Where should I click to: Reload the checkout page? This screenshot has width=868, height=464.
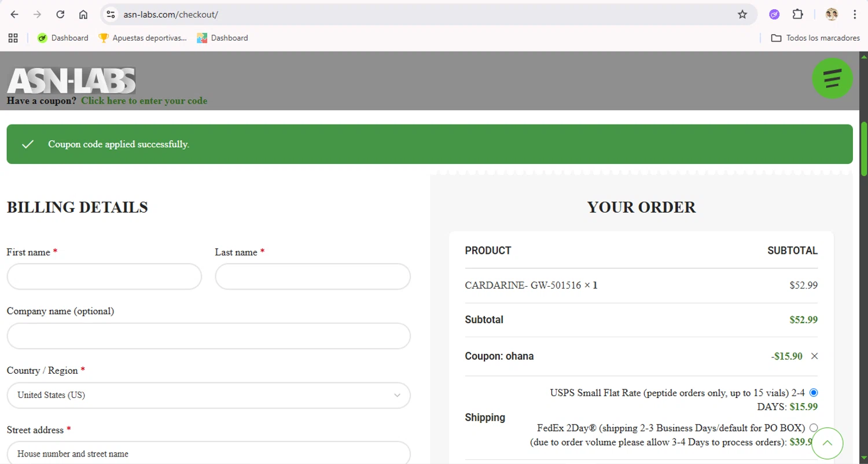coord(60,14)
